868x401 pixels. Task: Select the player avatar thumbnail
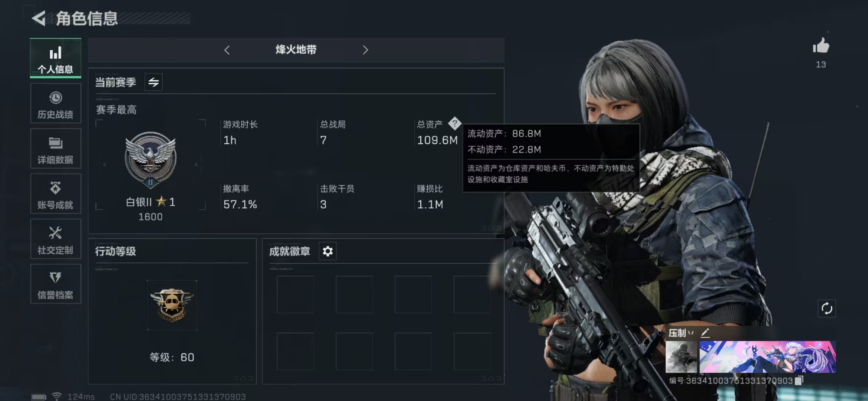pos(681,357)
